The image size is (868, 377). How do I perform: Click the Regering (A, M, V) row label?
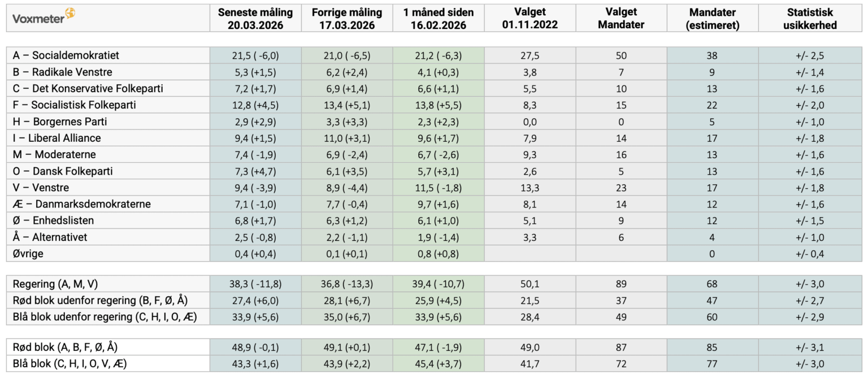51,284
